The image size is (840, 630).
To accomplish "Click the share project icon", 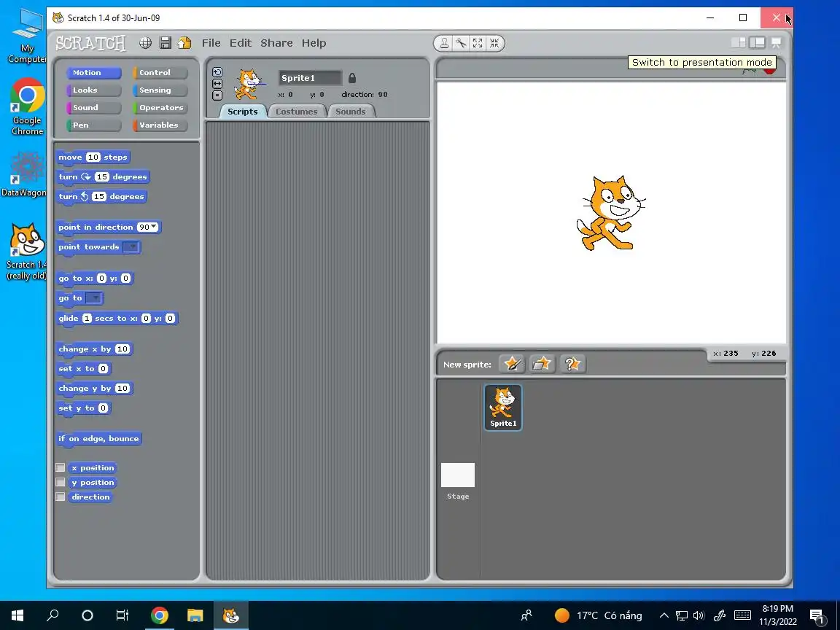I will tap(184, 43).
